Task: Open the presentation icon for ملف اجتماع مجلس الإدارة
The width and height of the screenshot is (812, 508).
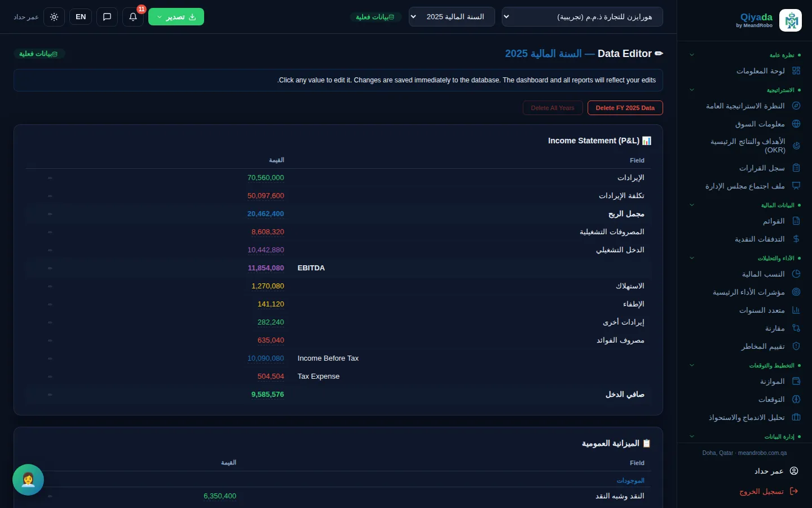Action: (x=796, y=186)
